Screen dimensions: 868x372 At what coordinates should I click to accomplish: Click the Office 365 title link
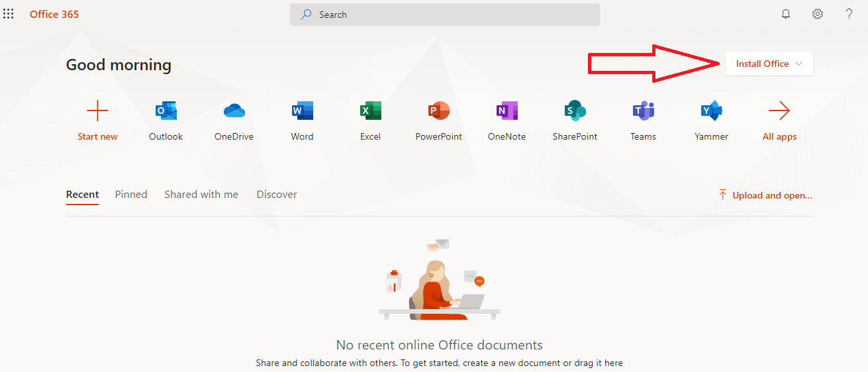(x=54, y=14)
